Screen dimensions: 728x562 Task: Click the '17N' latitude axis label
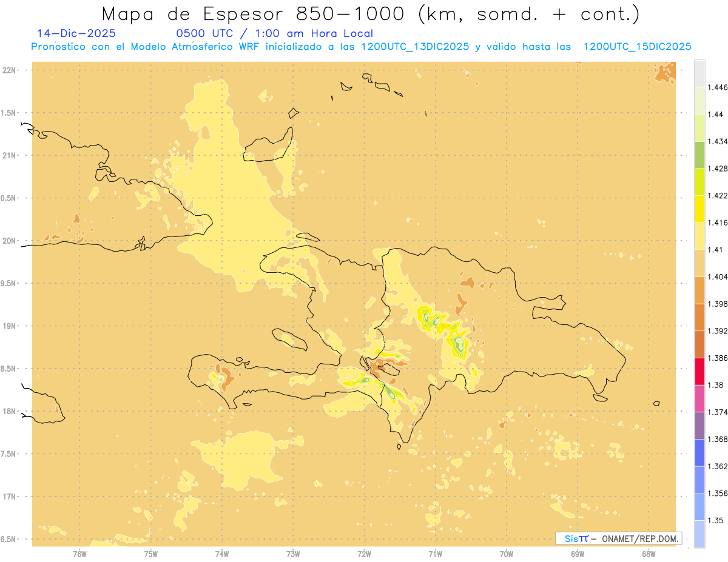10,497
